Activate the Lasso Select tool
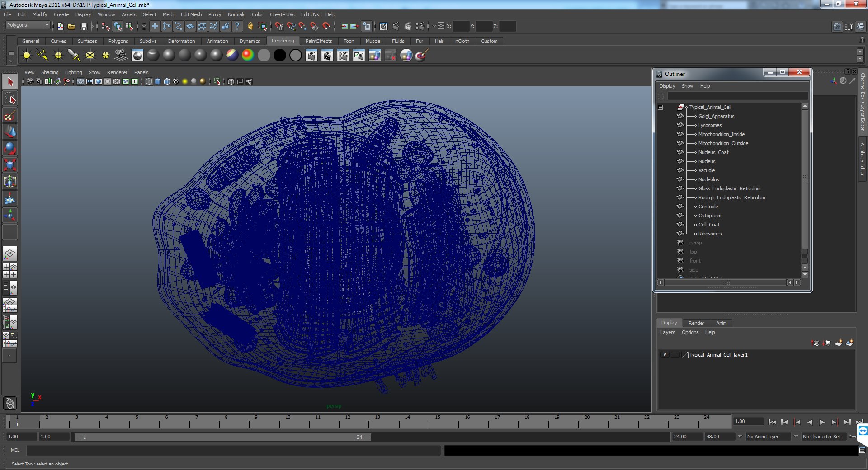This screenshot has width=868, height=470. coord(10,99)
